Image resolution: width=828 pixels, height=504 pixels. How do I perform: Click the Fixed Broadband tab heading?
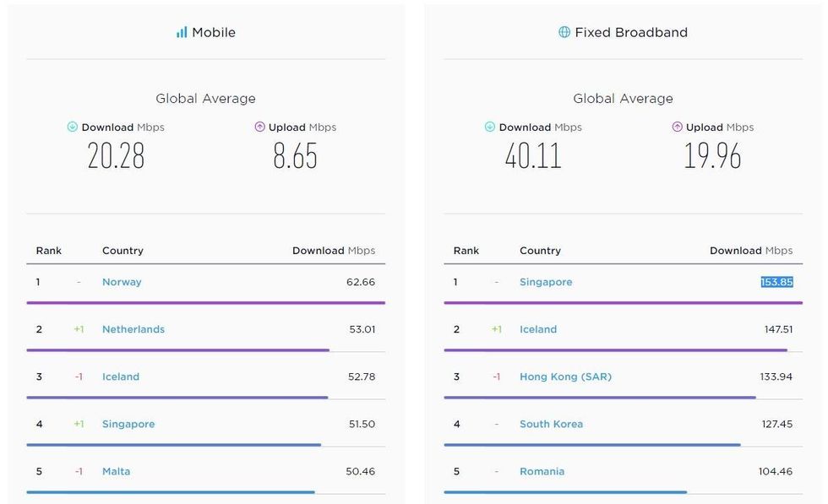631,33
